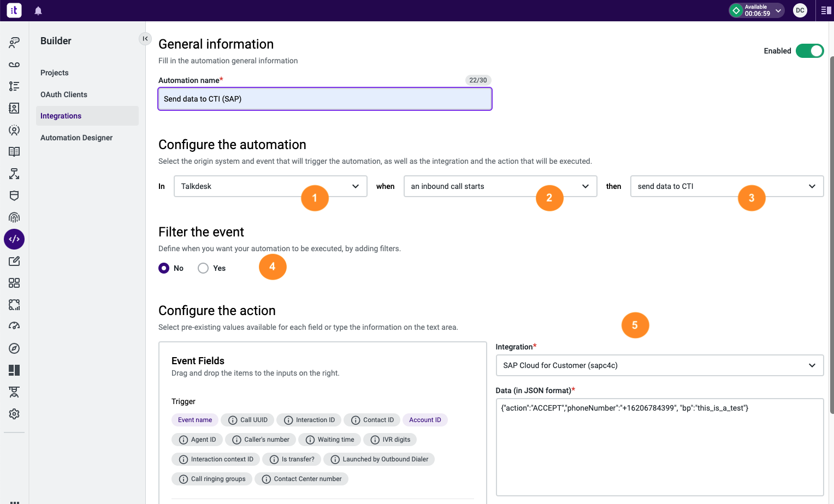
Task: Open the flow routing icon in sidebar
Action: (14, 174)
